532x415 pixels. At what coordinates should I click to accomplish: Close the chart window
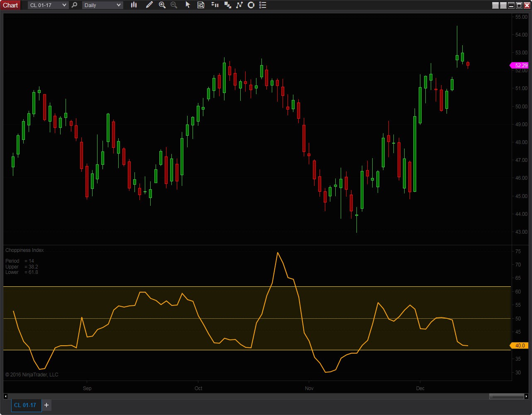526,5
